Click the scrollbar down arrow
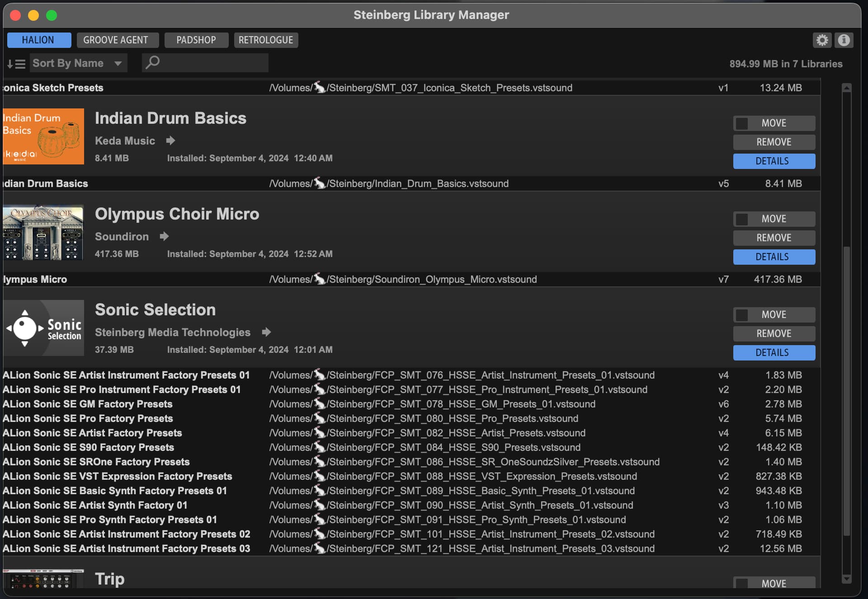The width and height of the screenshot is (868, 599). tap(847, 579)
